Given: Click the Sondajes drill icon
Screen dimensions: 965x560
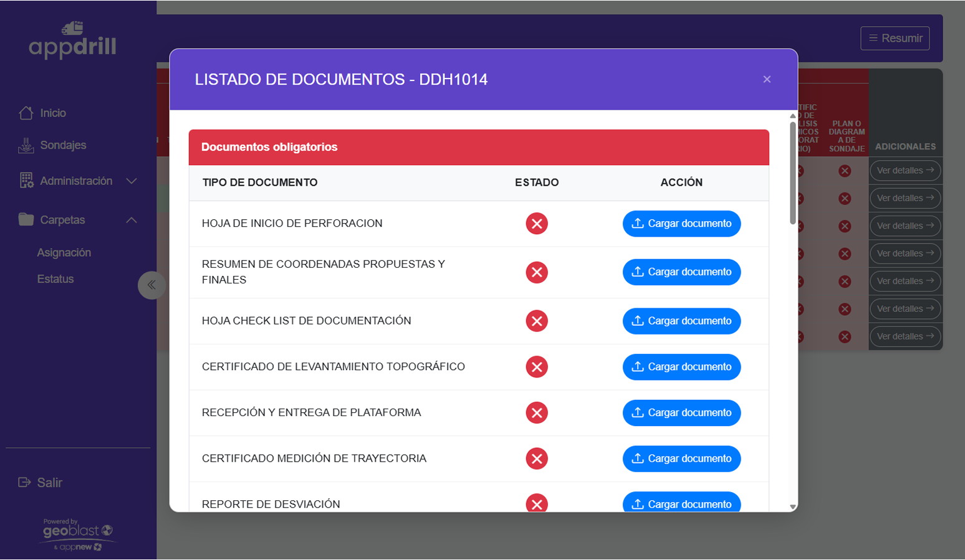Looking at the screenshot, I should tap(26, 145).
